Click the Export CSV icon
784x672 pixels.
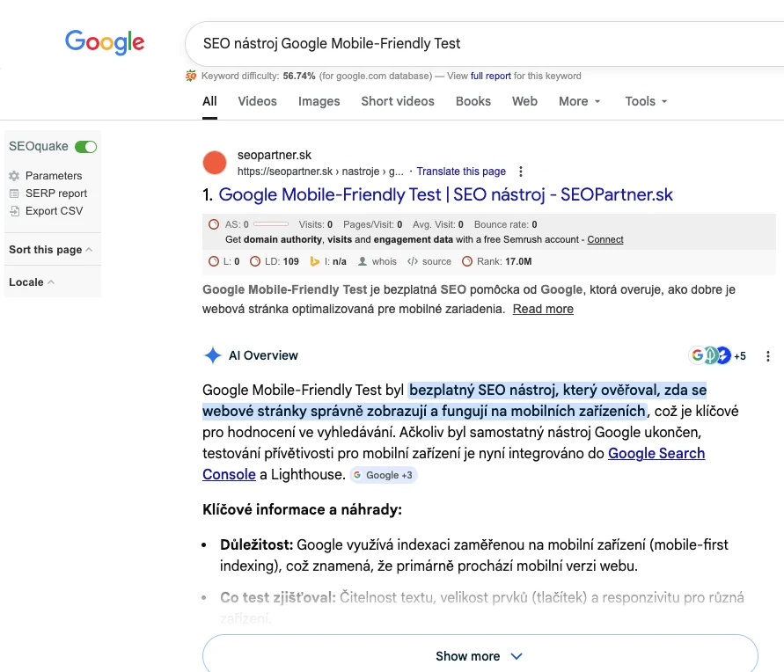(14, 211)
